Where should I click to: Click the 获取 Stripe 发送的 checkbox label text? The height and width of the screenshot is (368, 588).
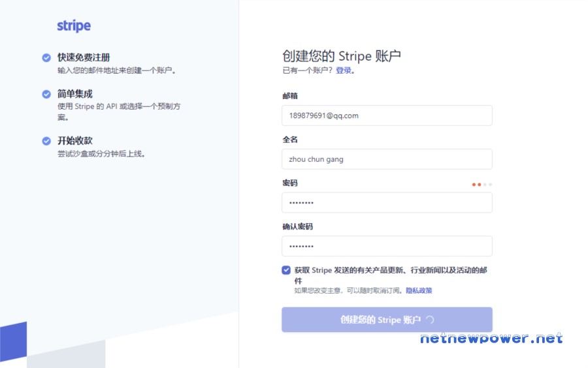pyautogui.click(x=391, y=275)
